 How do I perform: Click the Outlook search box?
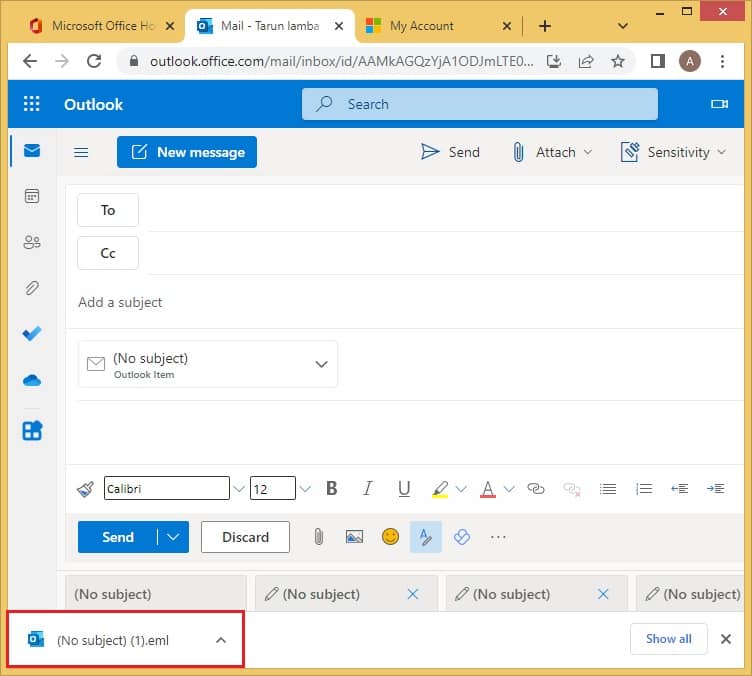[480, 104]
